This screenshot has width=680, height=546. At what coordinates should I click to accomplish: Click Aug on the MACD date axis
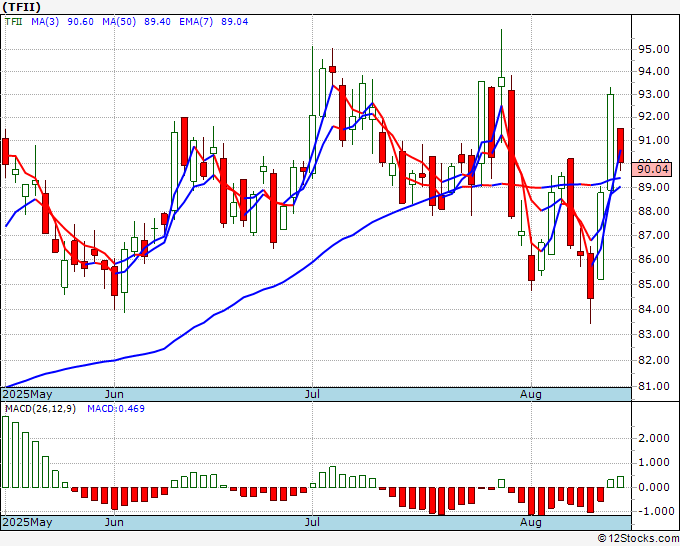pyautogui.click(x=531, y=522)
